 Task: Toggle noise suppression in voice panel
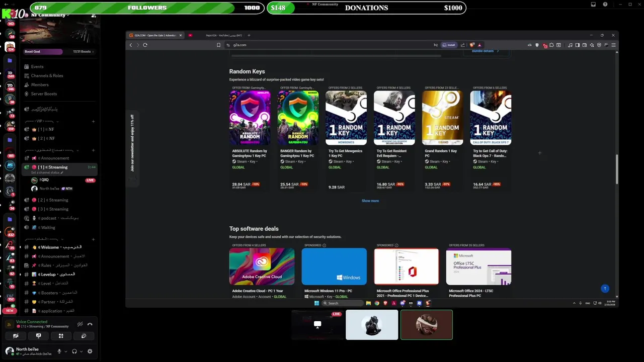[80, 324]
